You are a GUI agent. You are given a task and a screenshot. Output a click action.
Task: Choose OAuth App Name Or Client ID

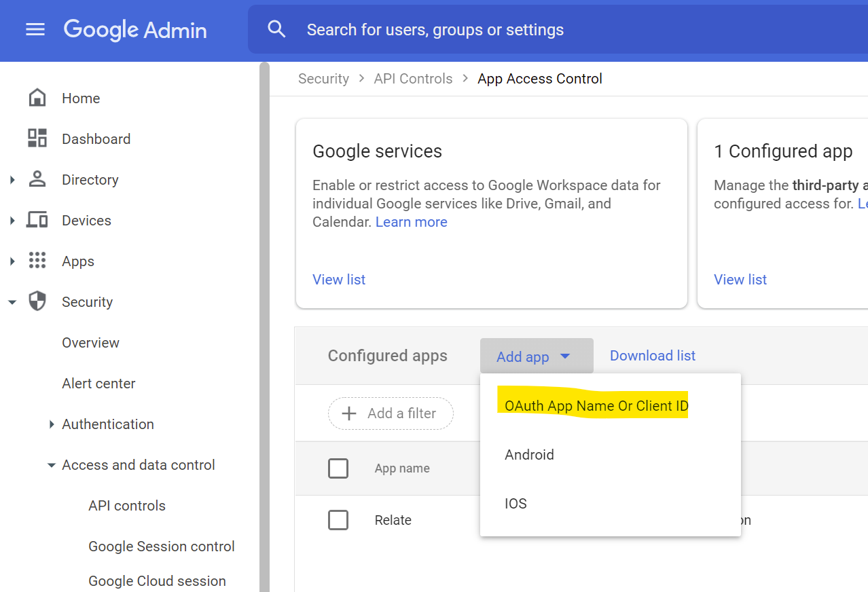click(x=596, y=405)
